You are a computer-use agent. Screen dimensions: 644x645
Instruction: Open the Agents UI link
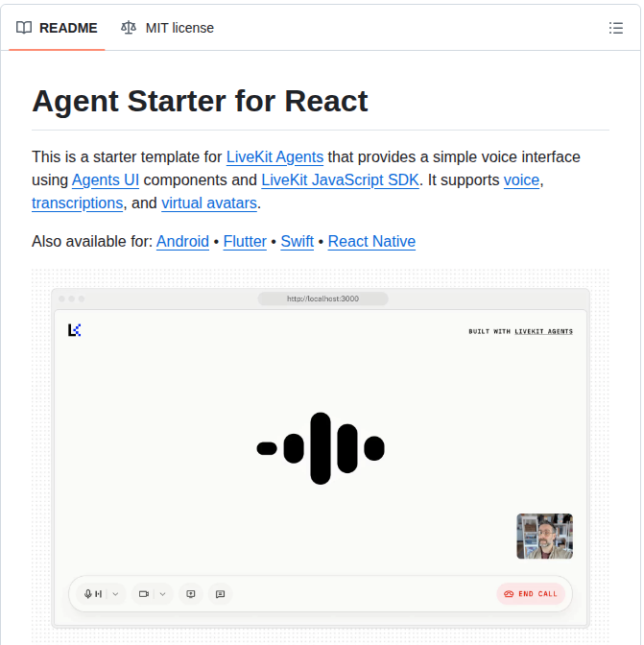coord(106,180)
